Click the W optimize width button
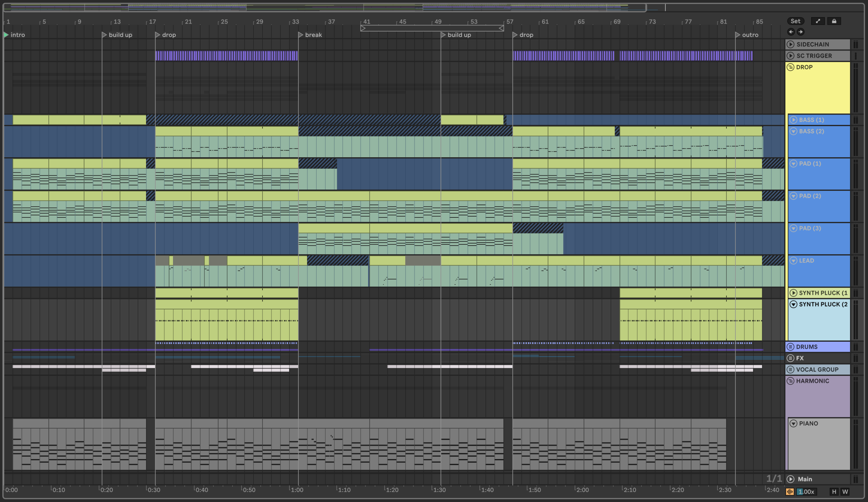Screen dimensions: 868x502 tap(845, 492)
